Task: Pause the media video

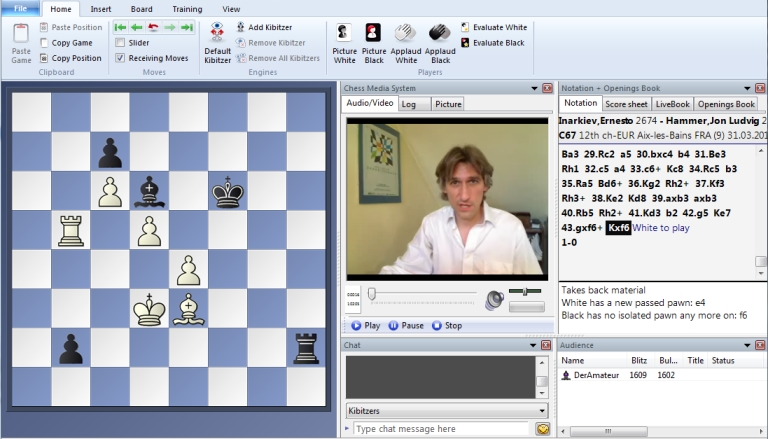Action: [406, 325]
